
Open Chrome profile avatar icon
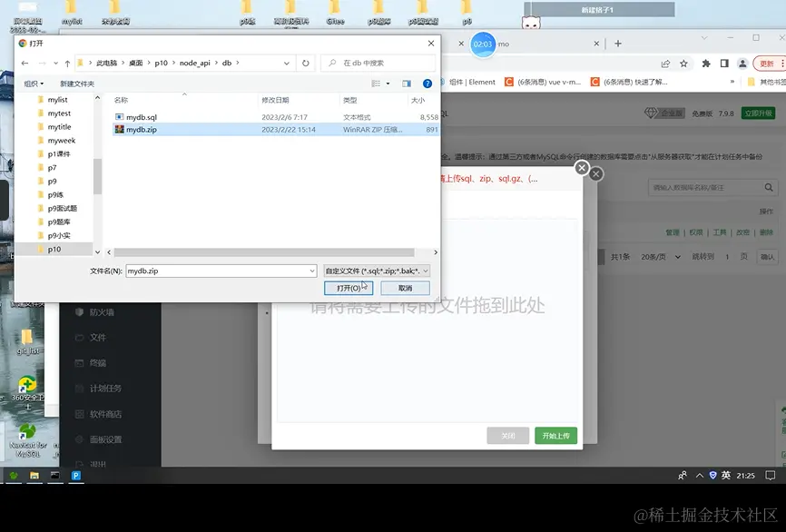[x=742, y=64]
